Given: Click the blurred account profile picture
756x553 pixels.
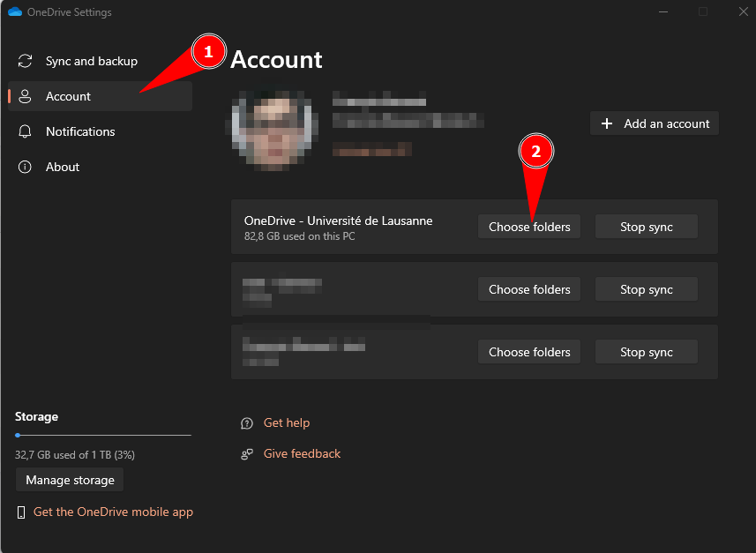Looking at the screenshot, I should click(x=270, y=128).
